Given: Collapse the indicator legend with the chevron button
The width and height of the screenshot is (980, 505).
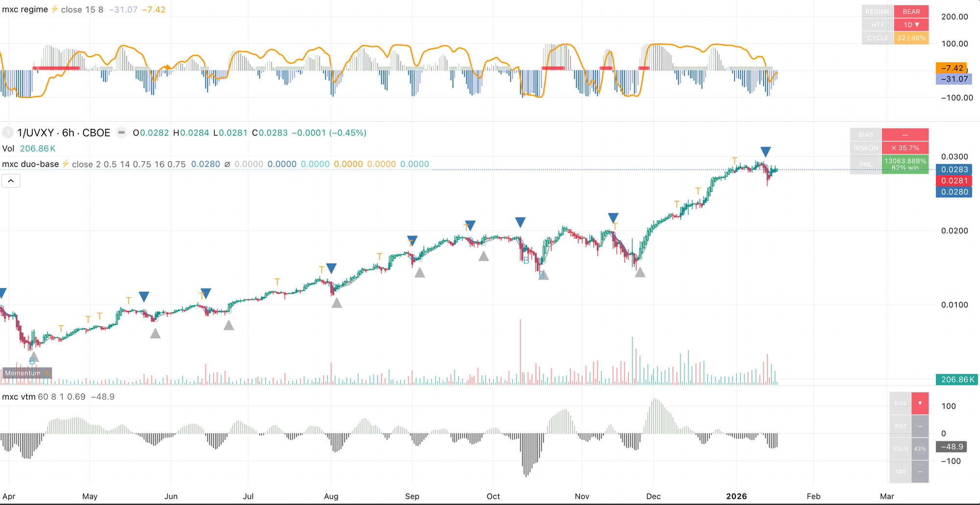Looking at the screenshot, I should (11, 181).
